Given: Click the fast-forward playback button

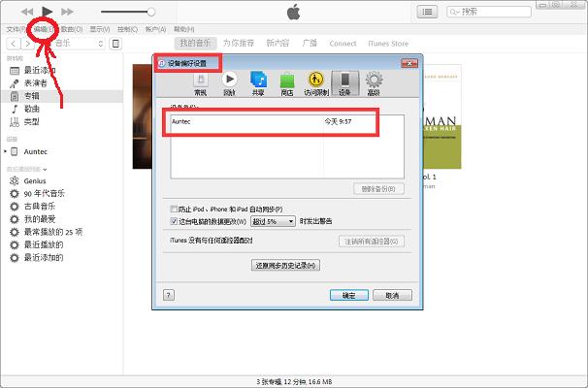Looking at the screenshot, I should pyautogui.click(x=68, y=12).
